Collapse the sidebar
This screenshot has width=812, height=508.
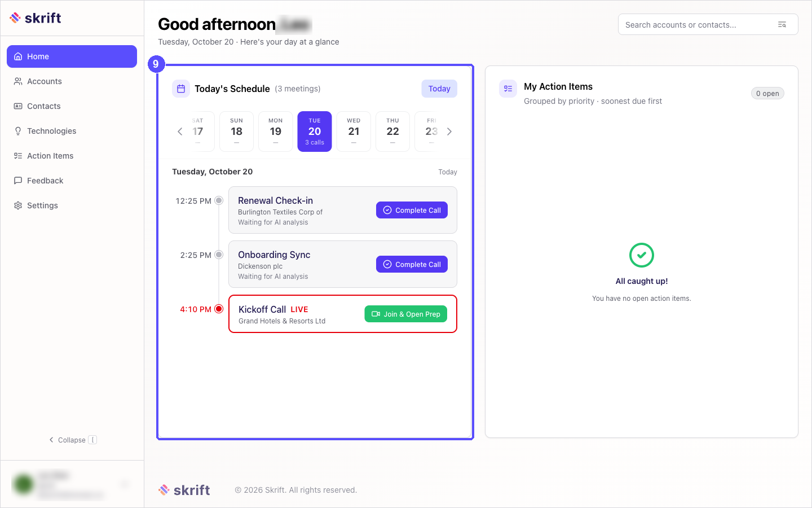tap(72, 440)
